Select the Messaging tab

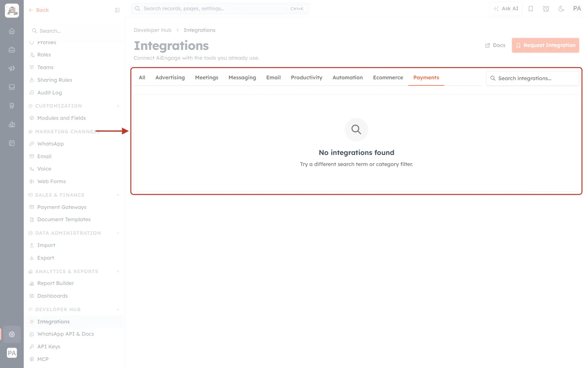[242, 78]
